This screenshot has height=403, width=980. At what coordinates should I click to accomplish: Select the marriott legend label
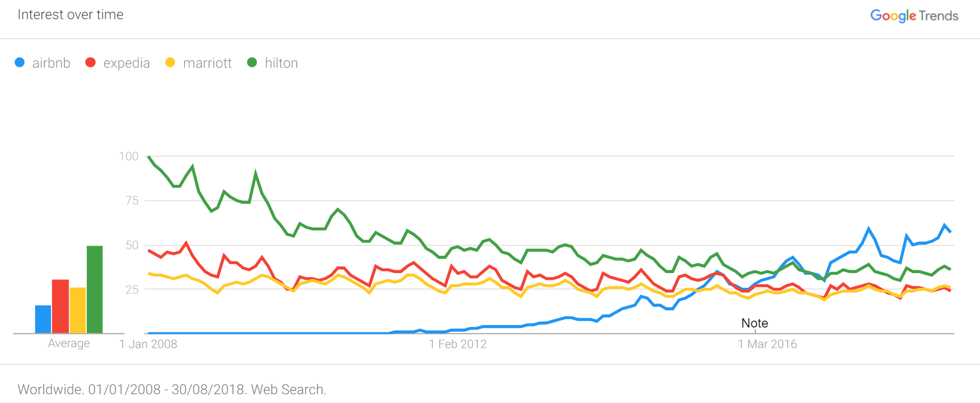(207, 63)
